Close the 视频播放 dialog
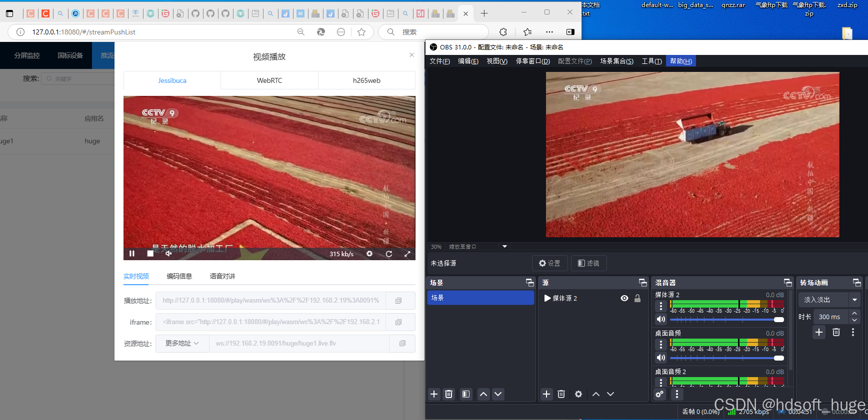 point(411,55)
